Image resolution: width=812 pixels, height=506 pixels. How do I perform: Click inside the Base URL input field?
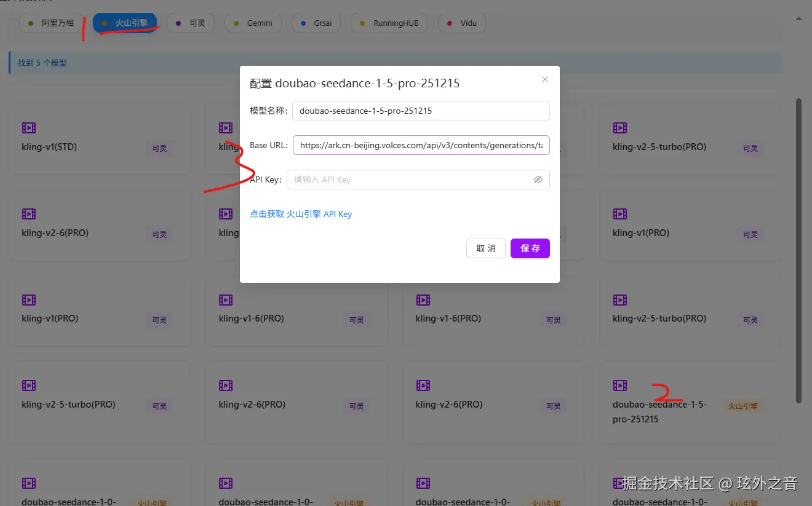coord(421,145)
